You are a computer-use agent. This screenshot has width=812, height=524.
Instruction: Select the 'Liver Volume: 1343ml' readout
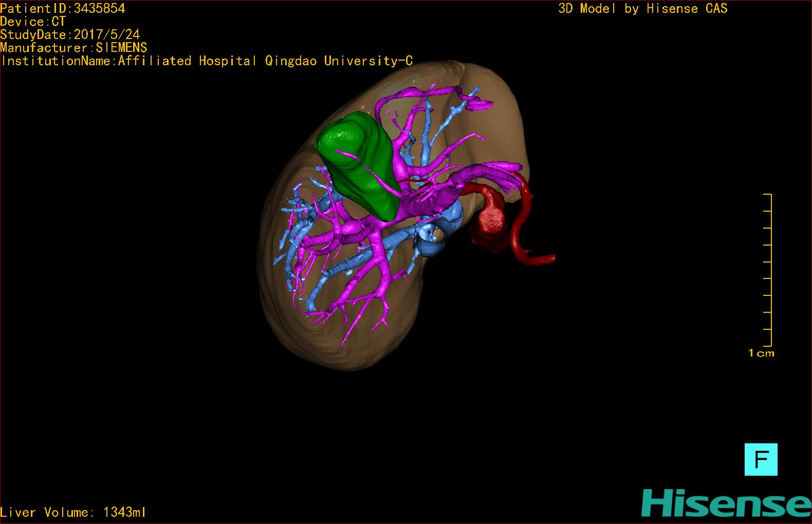pos(73,512)
